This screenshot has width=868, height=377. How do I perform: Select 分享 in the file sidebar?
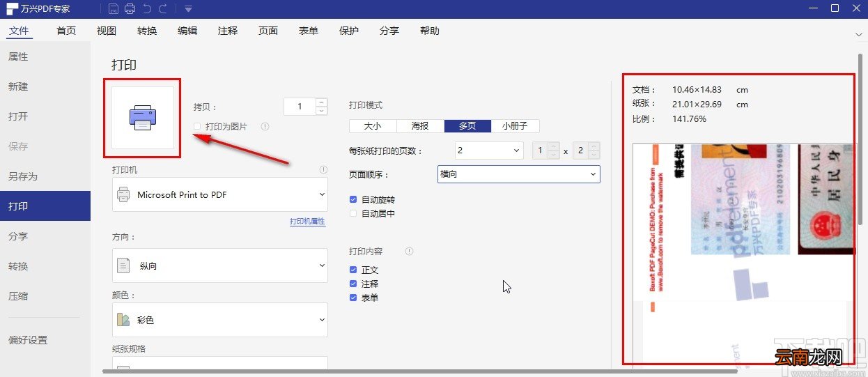(x=45, y=236)
